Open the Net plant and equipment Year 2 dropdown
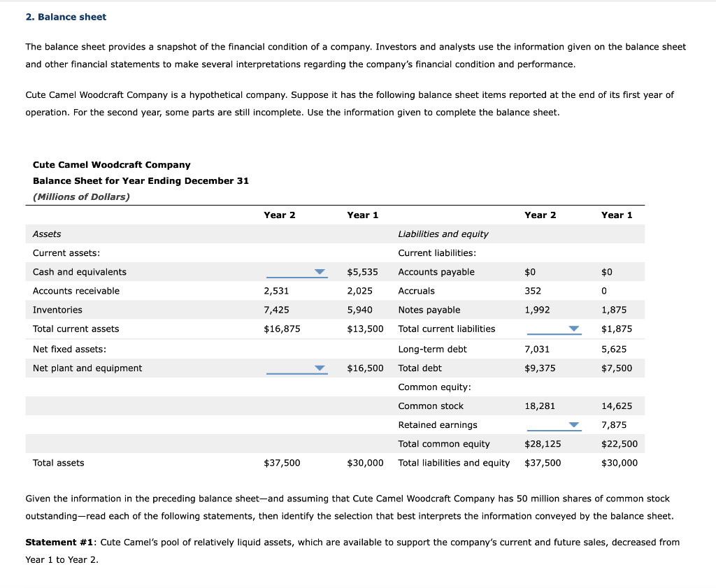716x588 pixels. click(x=321, y=367)
